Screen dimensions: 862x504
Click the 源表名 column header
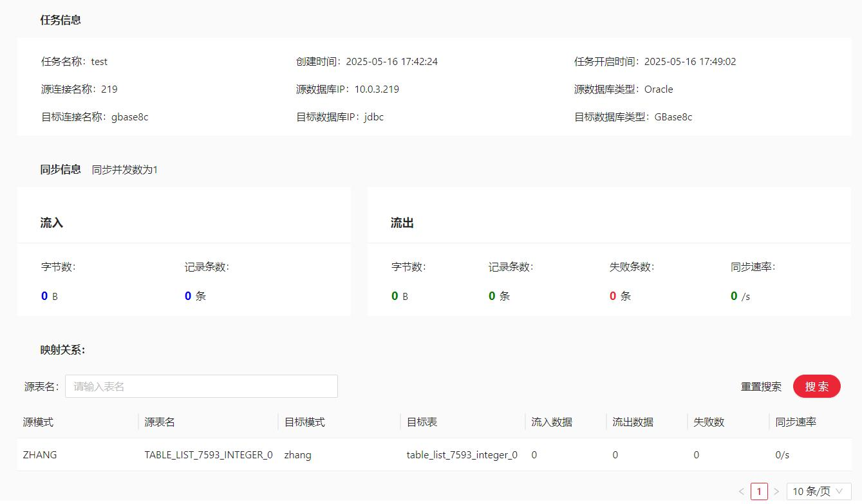[160, 422]
